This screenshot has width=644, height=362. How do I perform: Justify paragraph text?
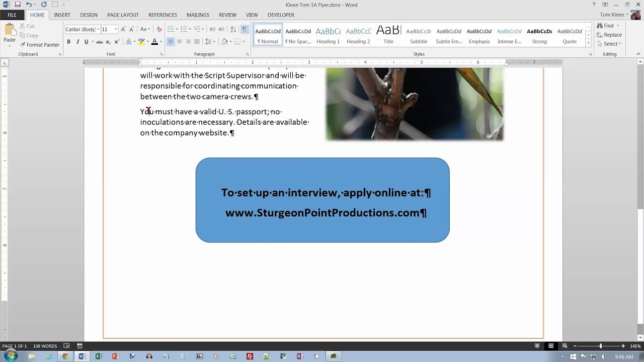pyautogui.click(x=197, y=42)
